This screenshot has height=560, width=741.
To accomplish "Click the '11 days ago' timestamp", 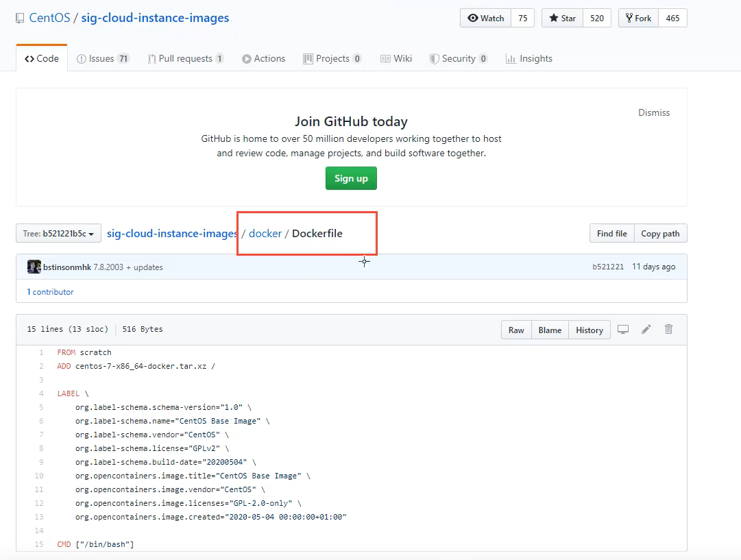I will click(x=653, y=267).
